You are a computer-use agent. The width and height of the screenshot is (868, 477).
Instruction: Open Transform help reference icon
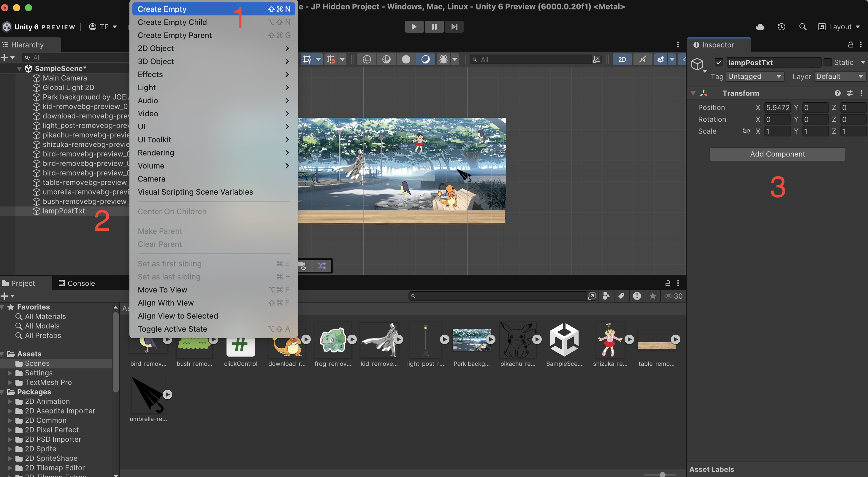point(837,93)
